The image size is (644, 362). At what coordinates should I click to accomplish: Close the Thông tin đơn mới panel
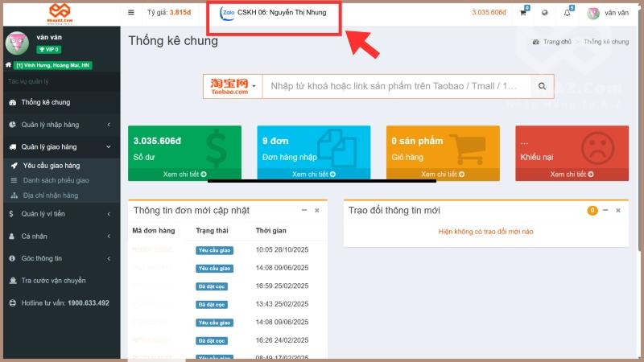tap(317, 210)
